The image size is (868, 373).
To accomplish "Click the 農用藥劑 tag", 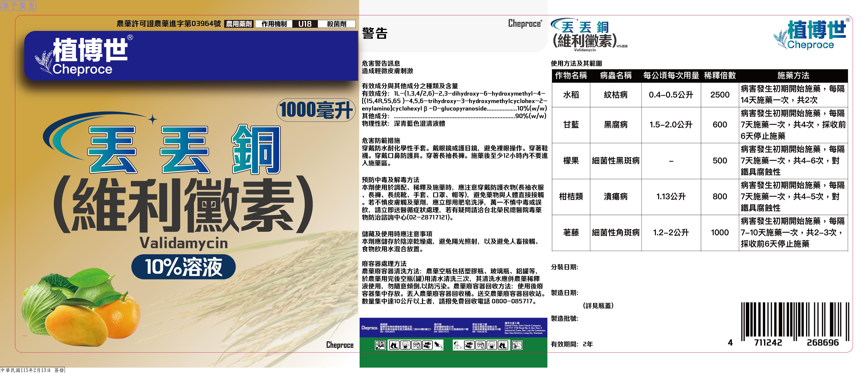I will click(x=239, y=24).
